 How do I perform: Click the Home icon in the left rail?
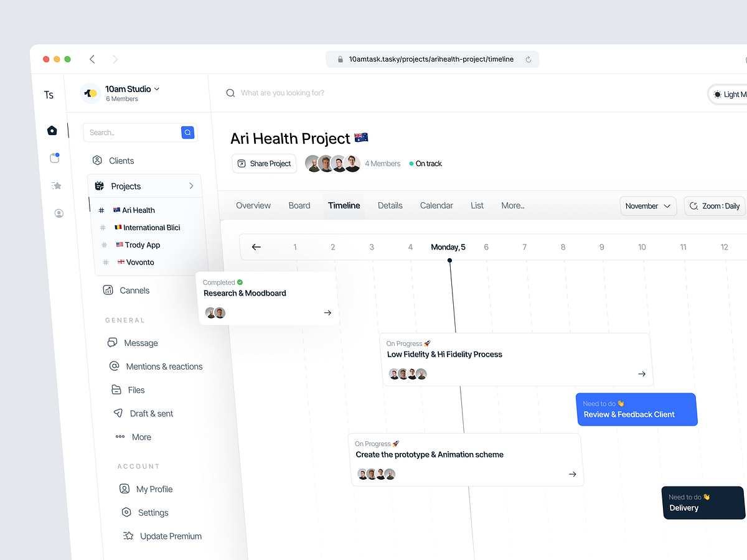[52, 131]
